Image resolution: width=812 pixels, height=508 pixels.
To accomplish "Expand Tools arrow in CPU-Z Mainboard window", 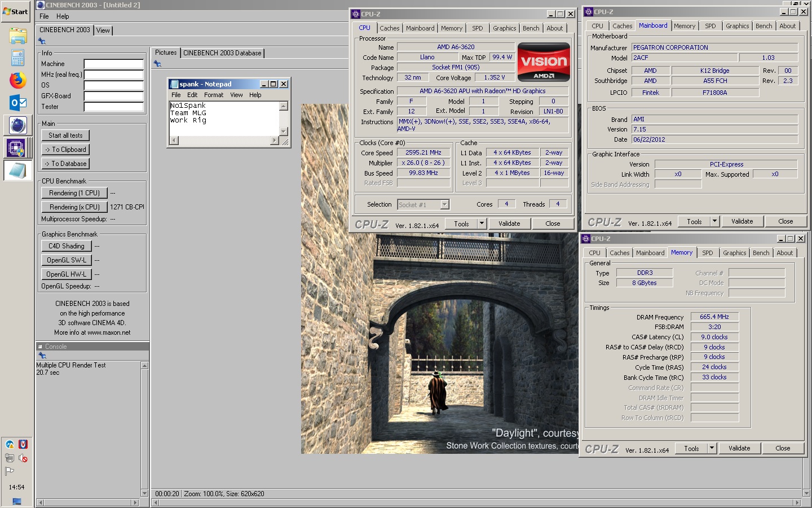I will 714,221.
